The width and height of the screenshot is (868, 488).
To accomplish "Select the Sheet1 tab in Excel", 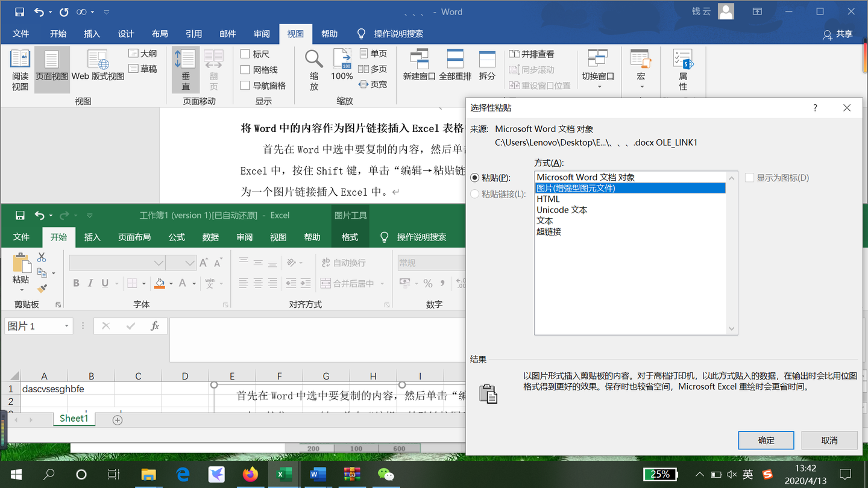I will click(x=74, y=419).
